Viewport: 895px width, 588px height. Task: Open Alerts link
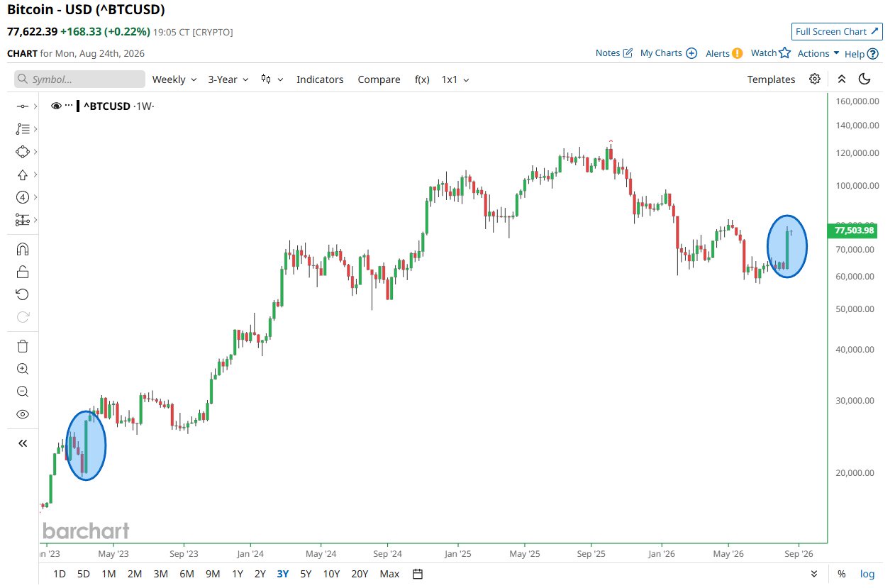point(724,53)
